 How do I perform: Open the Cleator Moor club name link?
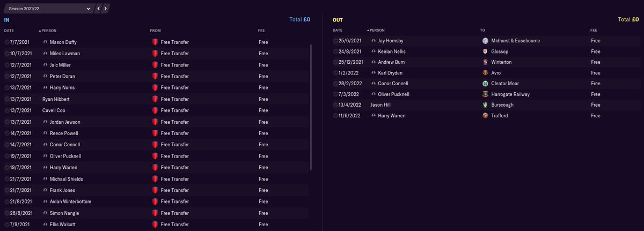point(506,84)
